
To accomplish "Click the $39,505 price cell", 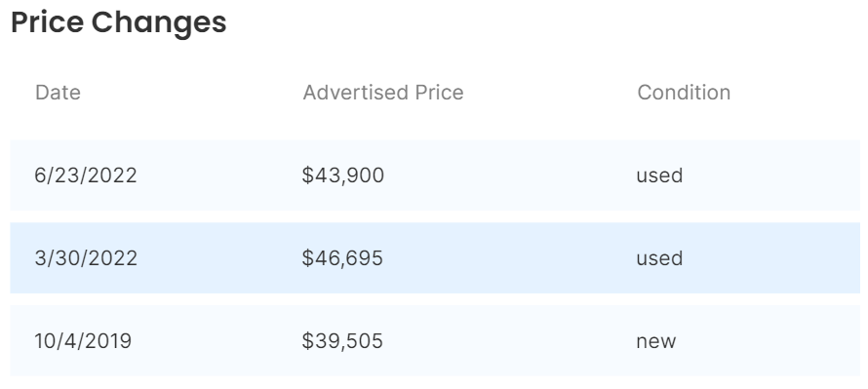I will [x=342, y=341].
